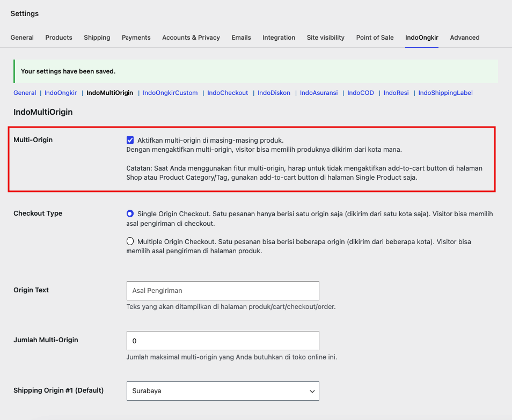This screenshot has height=420, width=512.
Task: Open the Shipping tab
Action: (97, 38)
